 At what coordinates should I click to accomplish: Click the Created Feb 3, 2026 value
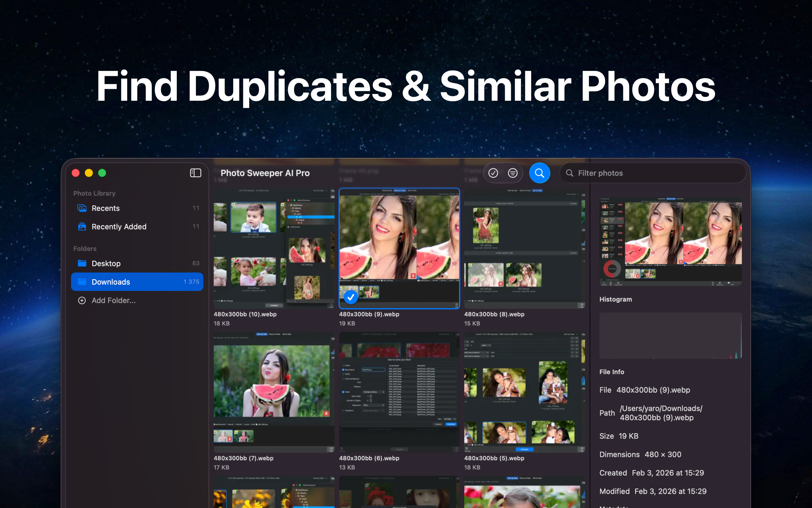click(668, 473)
